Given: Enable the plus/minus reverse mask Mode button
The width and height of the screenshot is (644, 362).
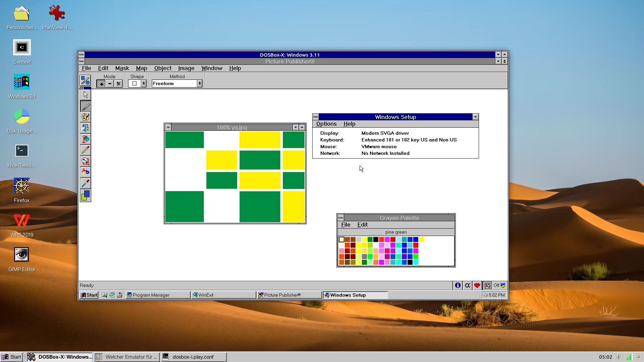Looking at the screenshot, I should pyautogui.click(x=118, y=84).
